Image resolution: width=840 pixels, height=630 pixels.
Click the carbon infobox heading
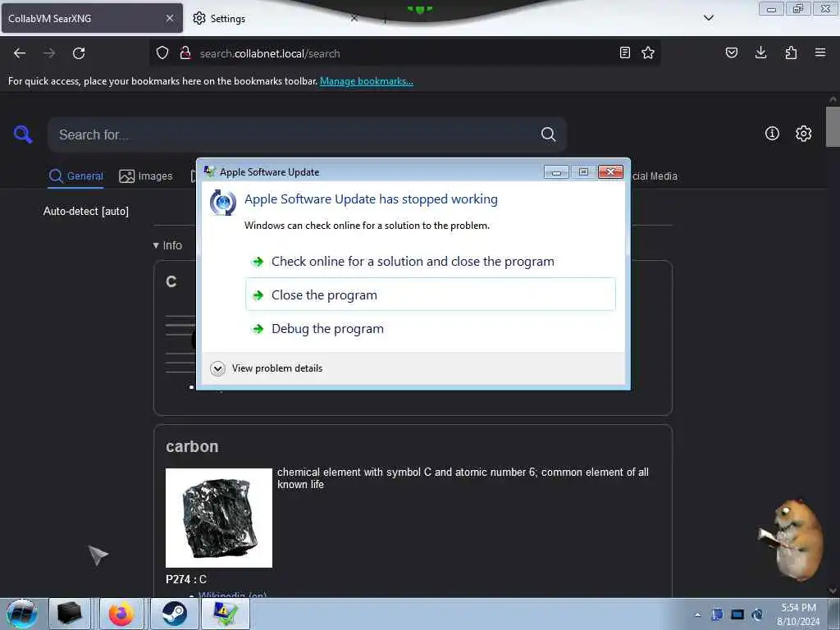point(192,446)
